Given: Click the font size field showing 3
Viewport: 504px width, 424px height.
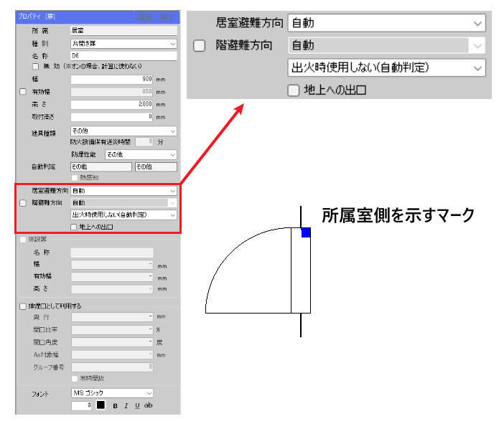Looking at the screenshot, I should pyautogui.click(x=82, y=405).
